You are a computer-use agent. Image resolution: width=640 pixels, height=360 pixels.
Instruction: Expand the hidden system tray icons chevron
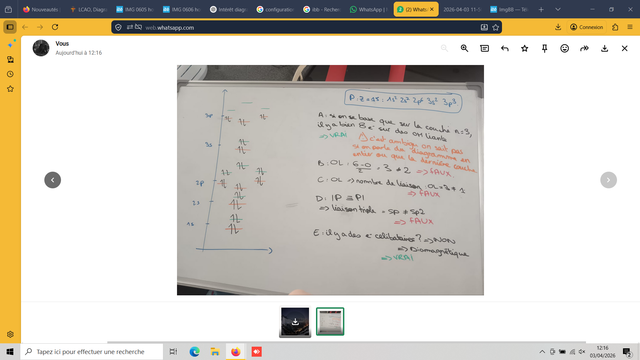pos(542,351)
